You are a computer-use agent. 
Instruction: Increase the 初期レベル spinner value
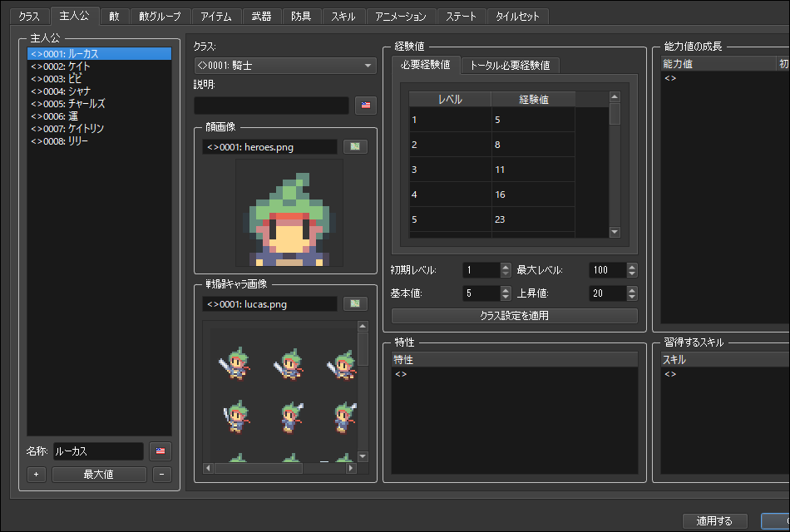(506, 267)
